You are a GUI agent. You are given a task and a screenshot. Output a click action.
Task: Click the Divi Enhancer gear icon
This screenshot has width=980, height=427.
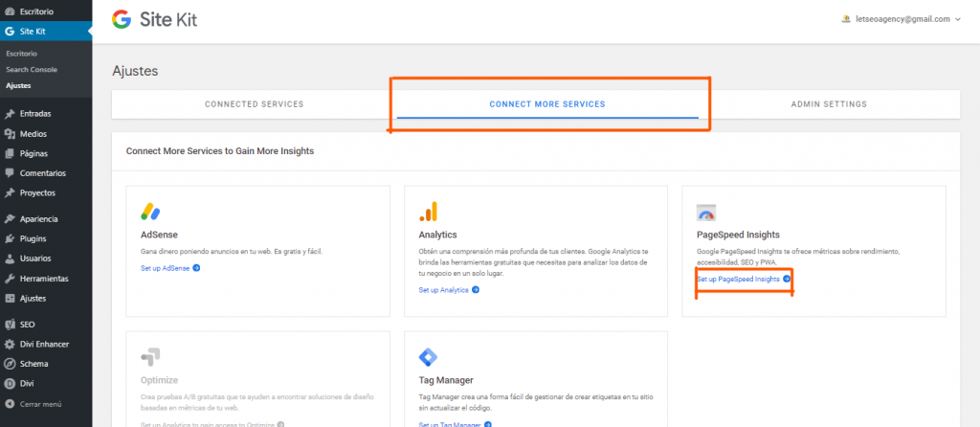click(x=10, y=344)
